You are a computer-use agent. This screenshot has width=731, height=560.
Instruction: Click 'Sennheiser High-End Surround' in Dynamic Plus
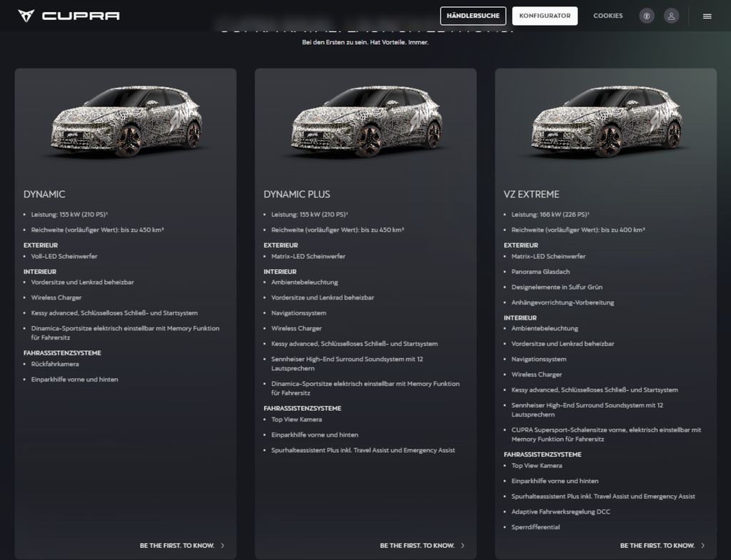(x=348, y=363)
